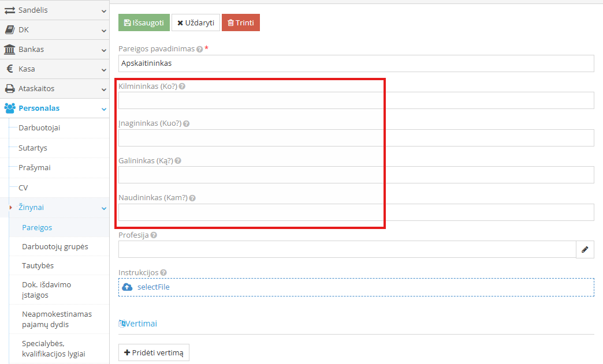The width and height of the screenshot is (603, 364).
Task: Click the Personalas people icon
Action: 10,108
